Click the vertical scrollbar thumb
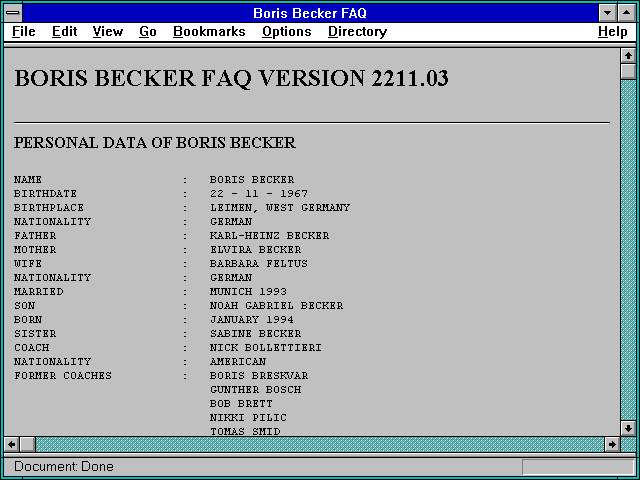This screenshot has height=480, width=640. click(x=628, y=71)
